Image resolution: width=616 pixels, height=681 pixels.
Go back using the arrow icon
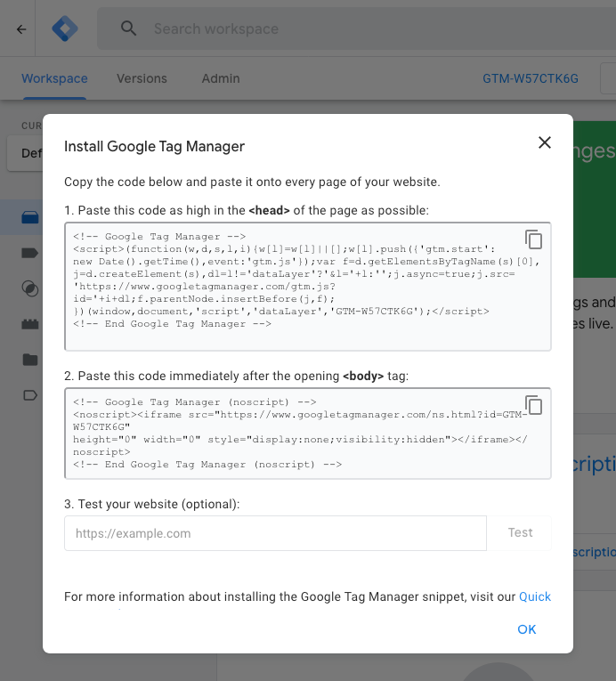(x=21, y=29)
